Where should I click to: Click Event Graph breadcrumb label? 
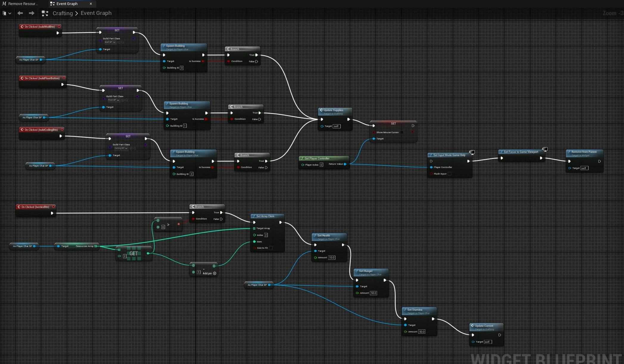(96, 13)
